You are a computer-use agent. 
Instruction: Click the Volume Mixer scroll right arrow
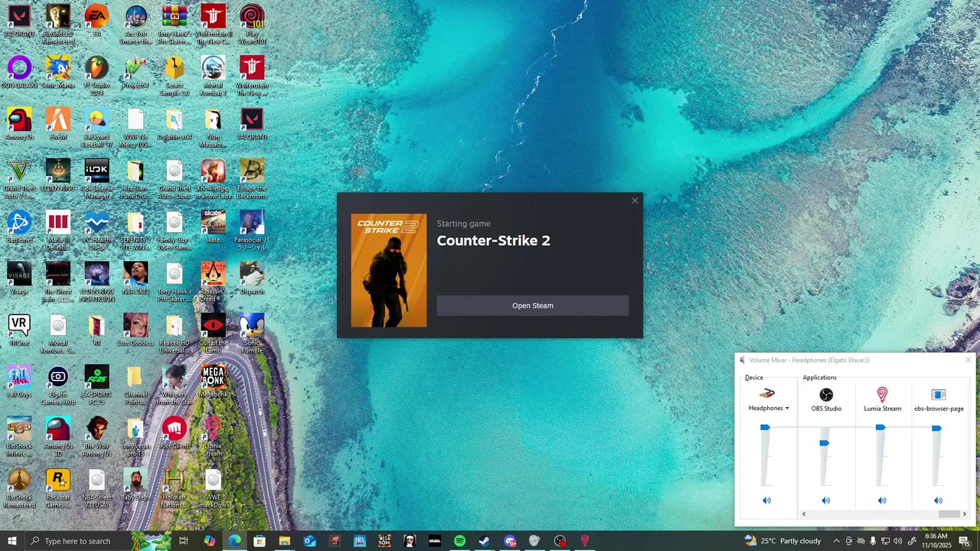point(964,514)
